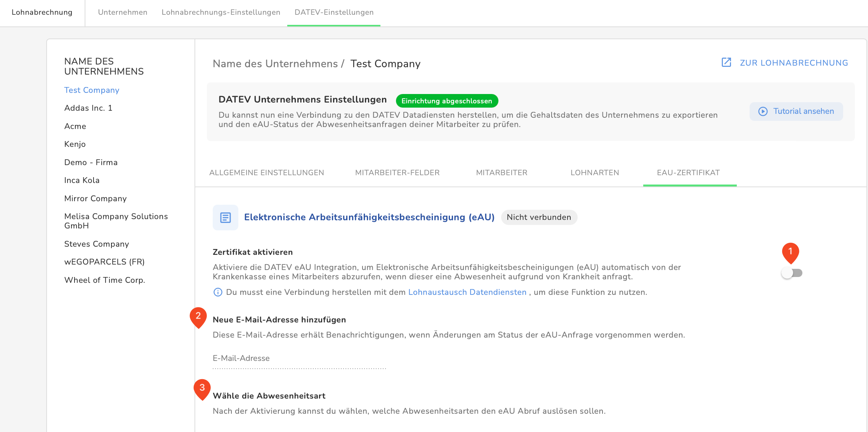
Task: Open the Lohnarten tab
Action: 594,173
